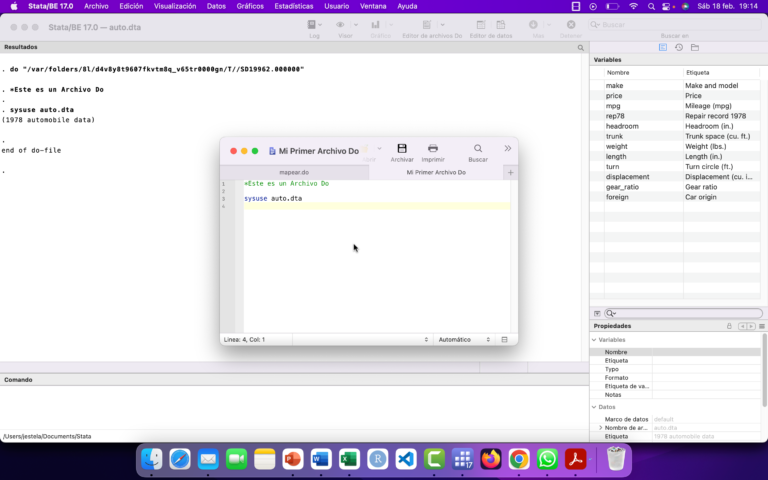This screenshot has height=480, width=768.
Task: Open the Ayuda menu
Action: click(407, 6)
